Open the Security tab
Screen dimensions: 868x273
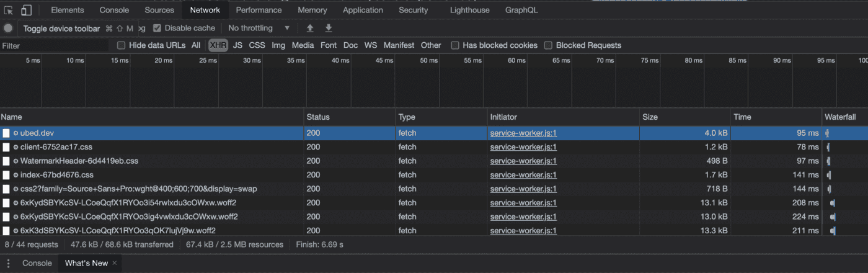414,10
